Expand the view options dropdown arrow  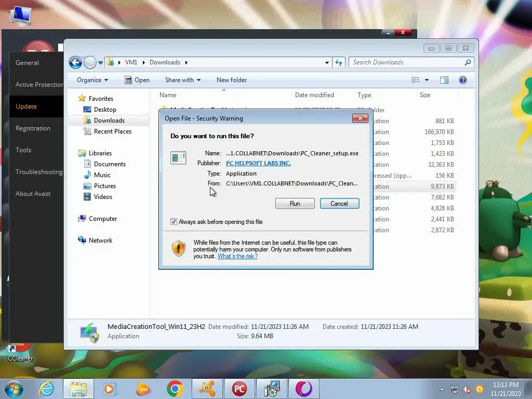click(x=427, y=80)
